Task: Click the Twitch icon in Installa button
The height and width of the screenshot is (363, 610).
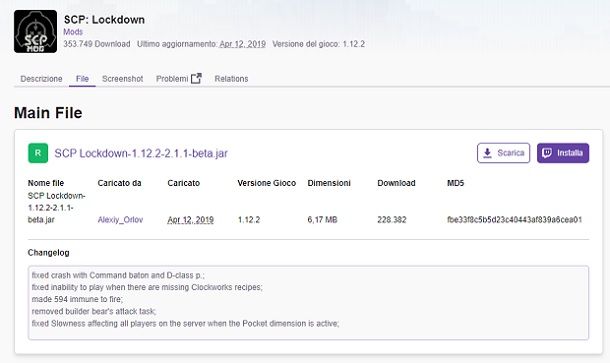Action: tap(547, 153)
